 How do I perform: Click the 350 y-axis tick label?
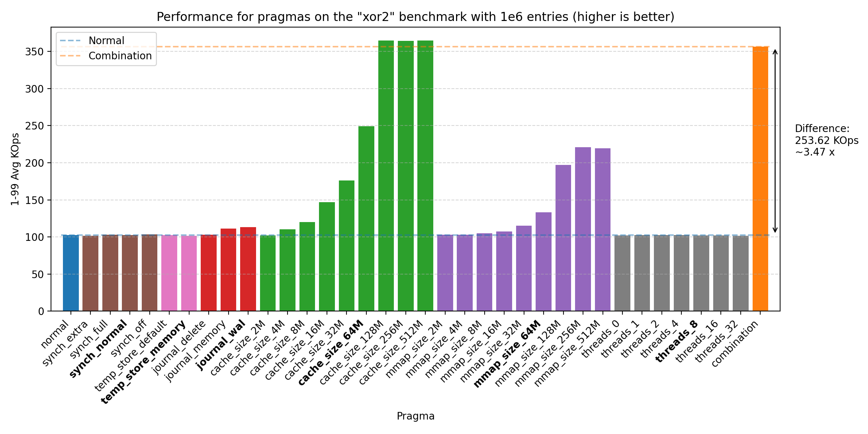[x=34, y=52]
